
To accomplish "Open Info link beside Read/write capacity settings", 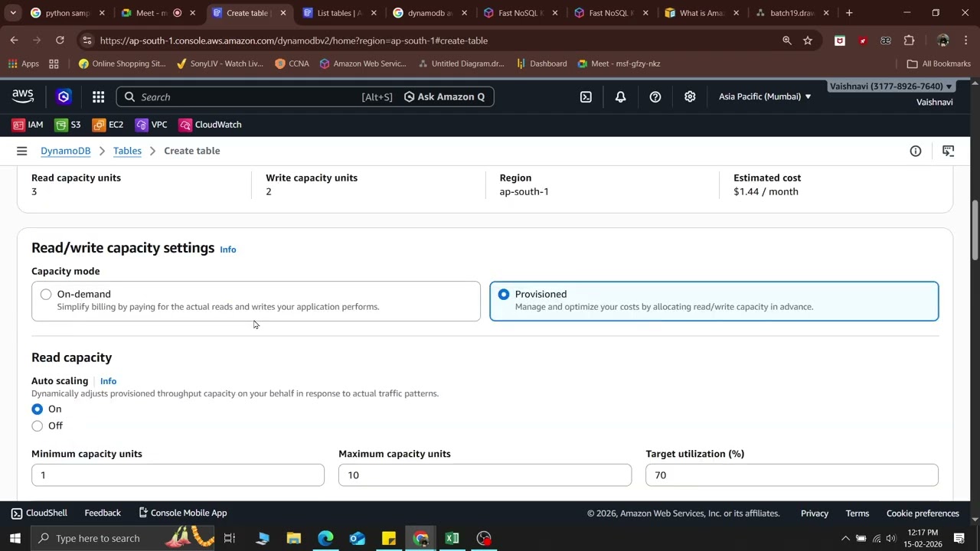I will [x=228, y=249].
